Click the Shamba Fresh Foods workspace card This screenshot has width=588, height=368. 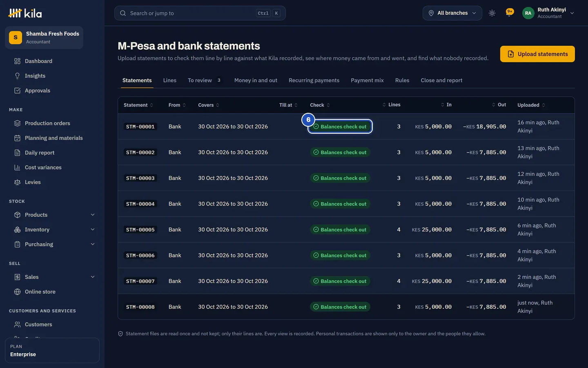44,38
